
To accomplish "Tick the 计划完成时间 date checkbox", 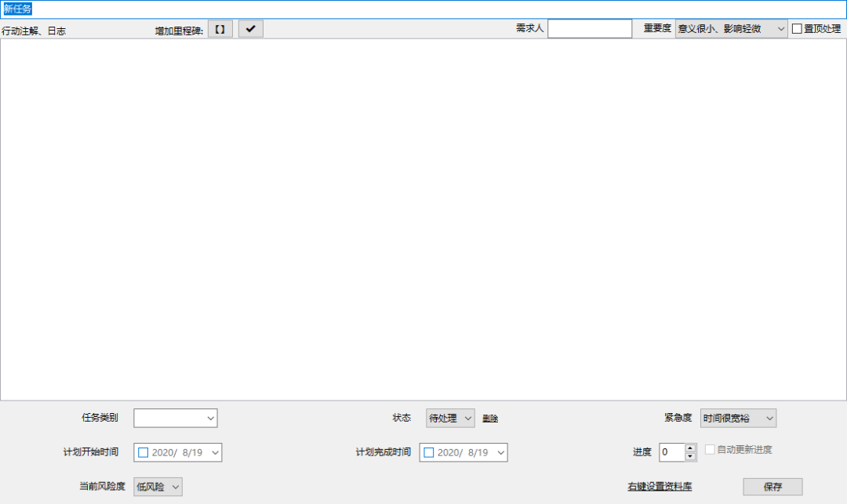I will (x=429, y=453).
